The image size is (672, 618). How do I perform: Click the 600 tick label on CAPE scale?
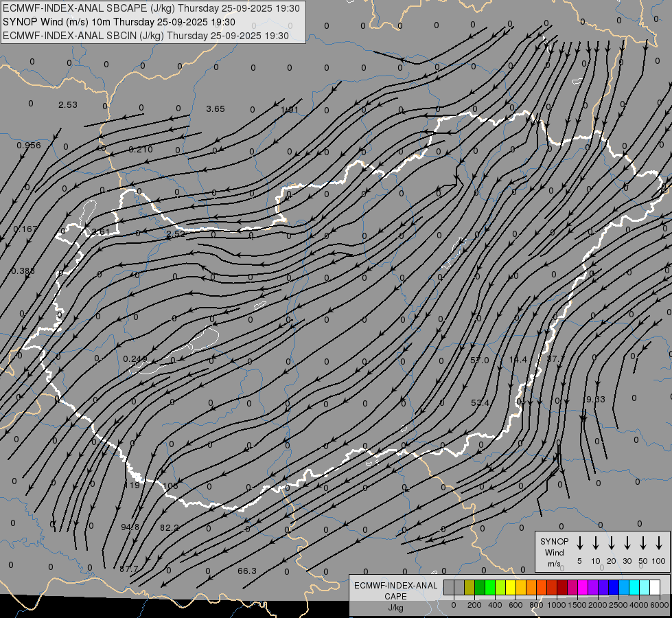[x=515, y=605]
